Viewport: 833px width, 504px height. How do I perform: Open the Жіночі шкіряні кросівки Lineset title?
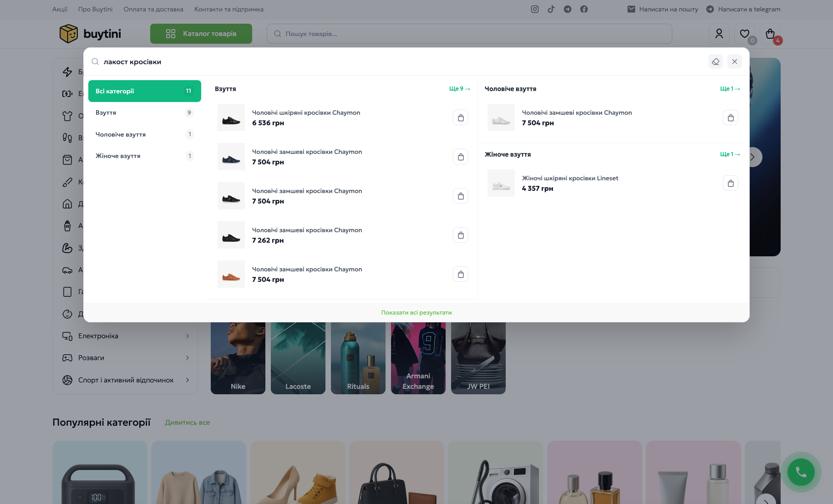click(570, 178)
